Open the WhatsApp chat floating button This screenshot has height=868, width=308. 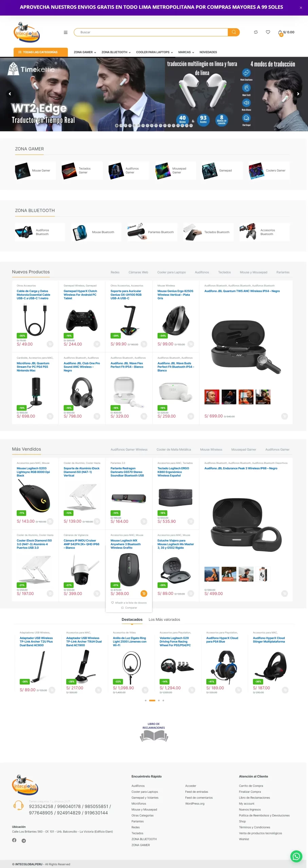(296, 856)
